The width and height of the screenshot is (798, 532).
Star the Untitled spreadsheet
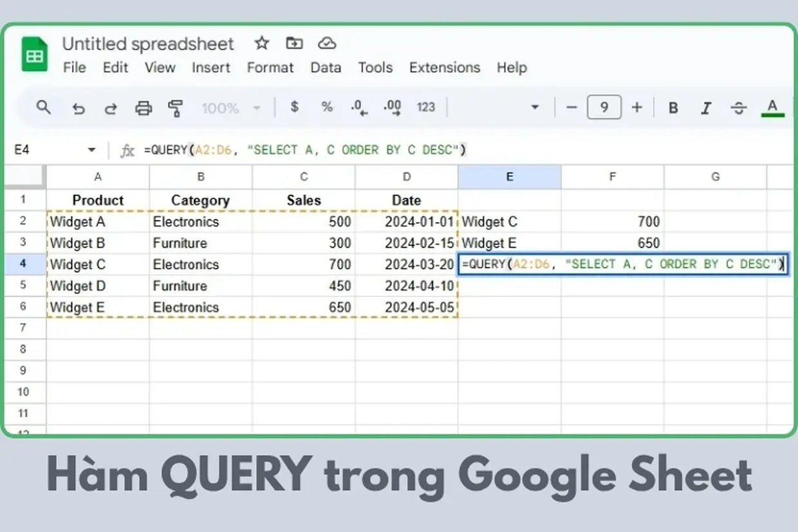pyautogui.click(x=261, y=43)
